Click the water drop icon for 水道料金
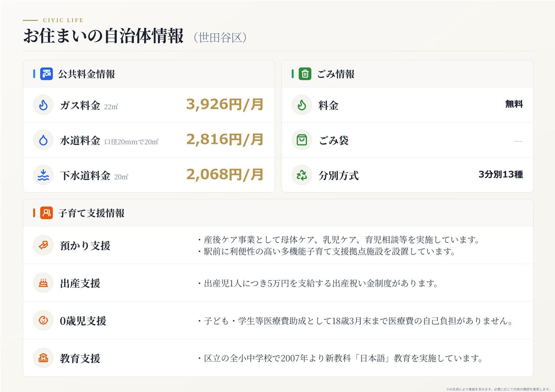Image resolution: width=555 pixels, height=392 pixels. pos(43,140)
